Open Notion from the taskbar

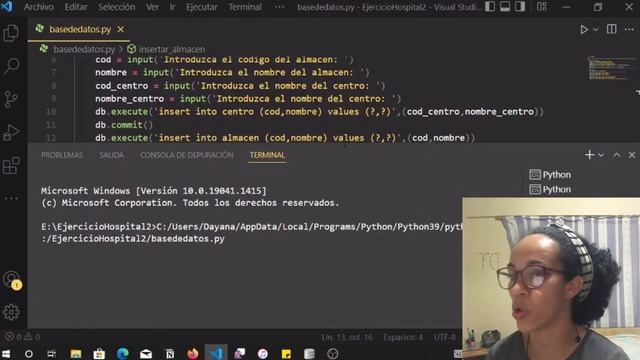click(x=169, y=353)
